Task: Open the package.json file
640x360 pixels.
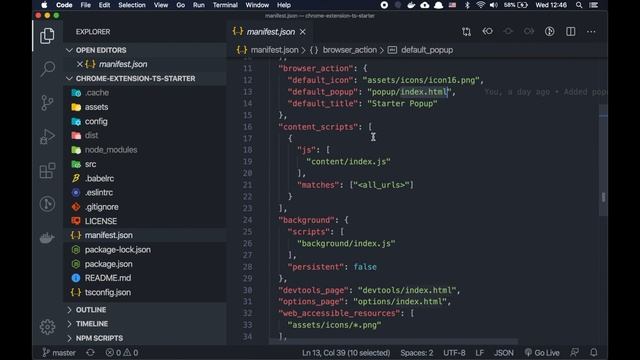Action: tap(145, 264)
